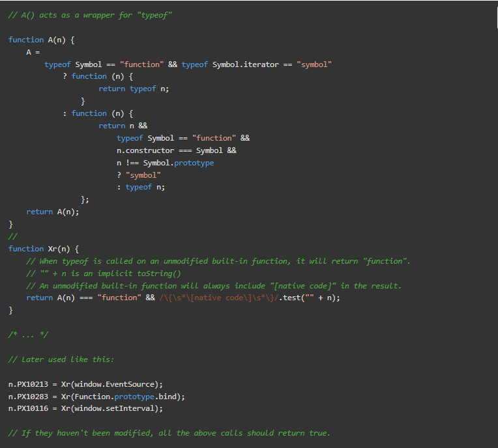Place cursor on 'function A(n) {' declaration

pyautogui.click(x=41, y=40)
